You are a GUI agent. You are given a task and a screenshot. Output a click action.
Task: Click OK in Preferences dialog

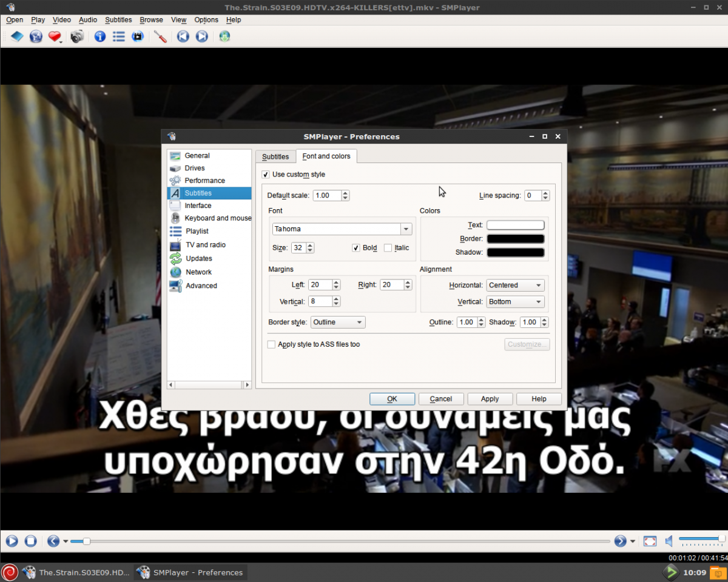(x=393, y=399)
